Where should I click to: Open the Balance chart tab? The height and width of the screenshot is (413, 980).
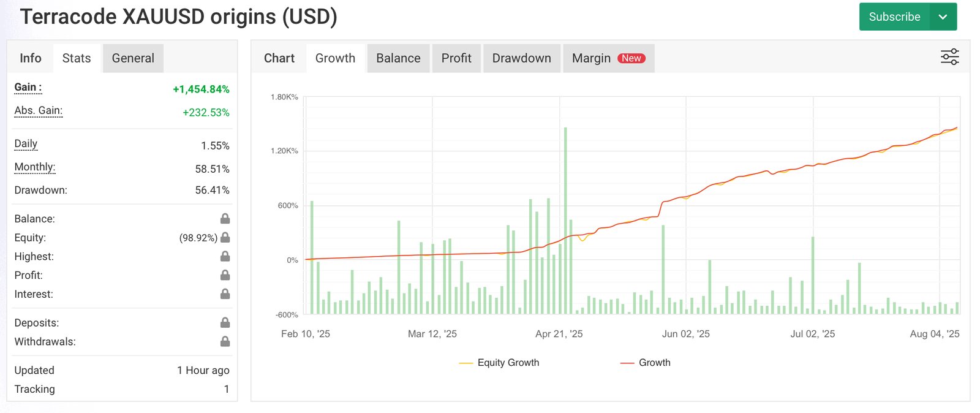[398, 58]
